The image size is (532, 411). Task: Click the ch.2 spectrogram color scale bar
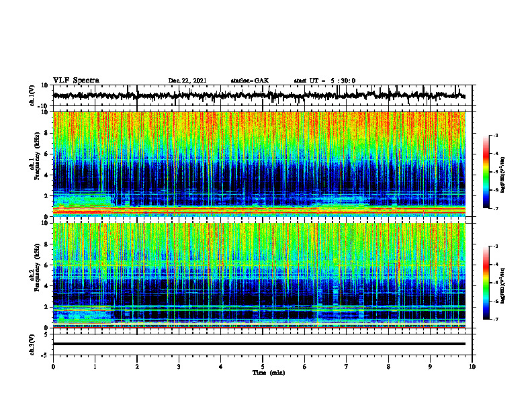pos(486,283)
